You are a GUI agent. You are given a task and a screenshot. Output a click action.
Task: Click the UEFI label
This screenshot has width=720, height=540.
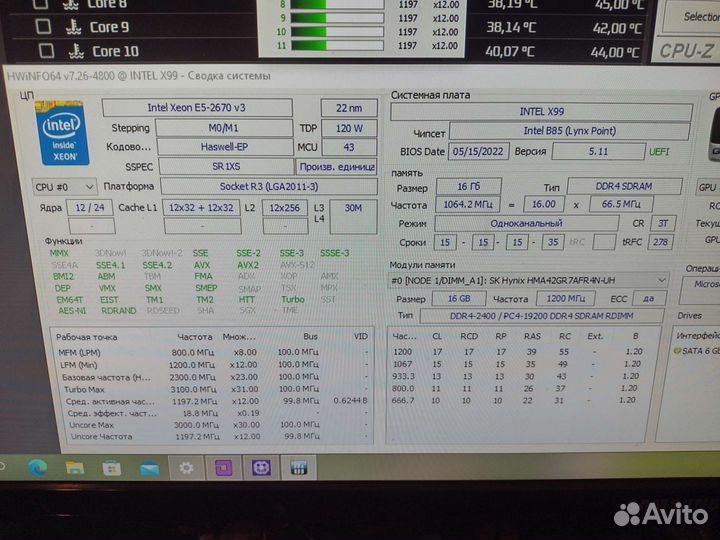(x=659, y=152)
